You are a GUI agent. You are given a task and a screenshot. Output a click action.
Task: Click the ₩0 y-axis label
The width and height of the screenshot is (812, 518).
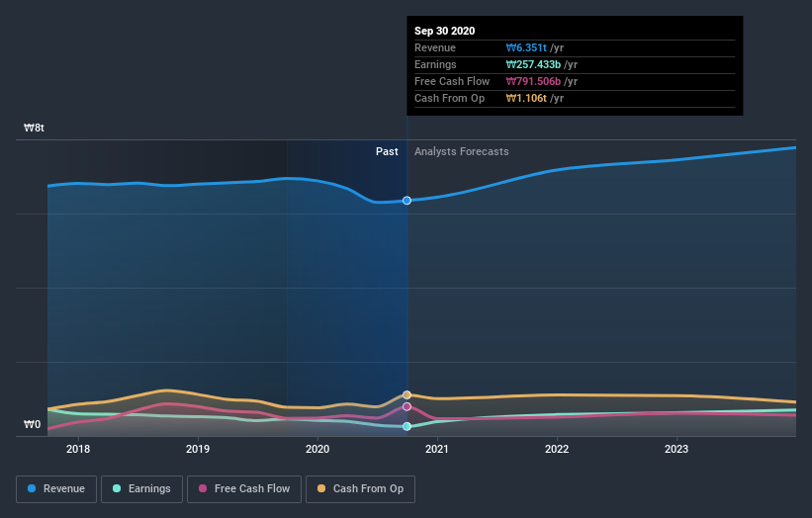point(32,424)
